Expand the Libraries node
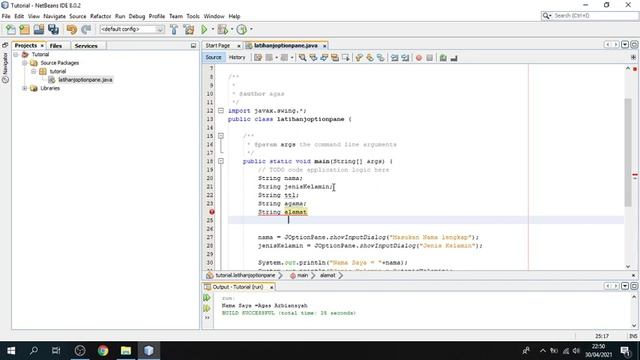 [24, 88]
